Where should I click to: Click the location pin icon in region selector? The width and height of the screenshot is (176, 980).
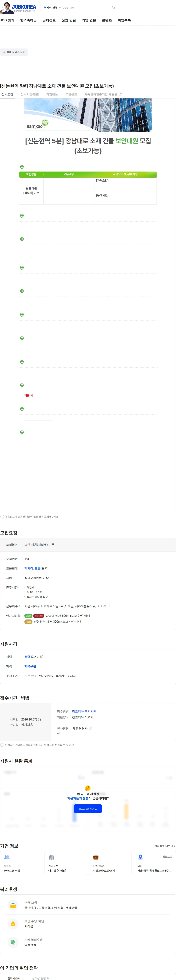click(45, 8)
